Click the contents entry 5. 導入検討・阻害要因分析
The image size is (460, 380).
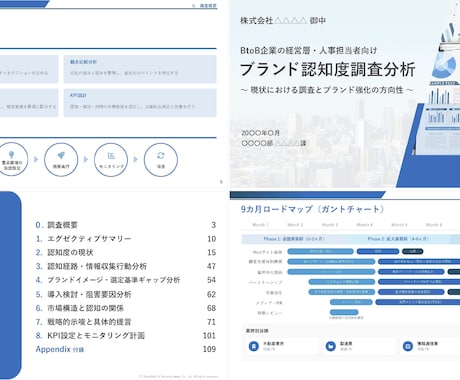[x=83, y=294]
